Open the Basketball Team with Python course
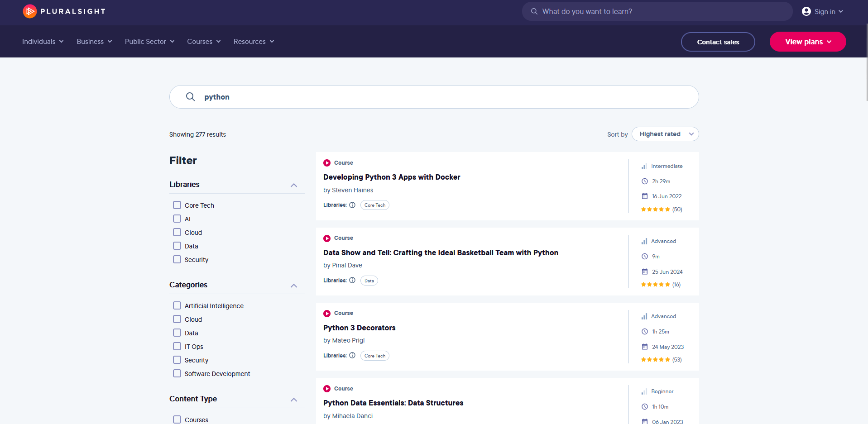Screen dimensions: 868x424 (x=441, y=252)
